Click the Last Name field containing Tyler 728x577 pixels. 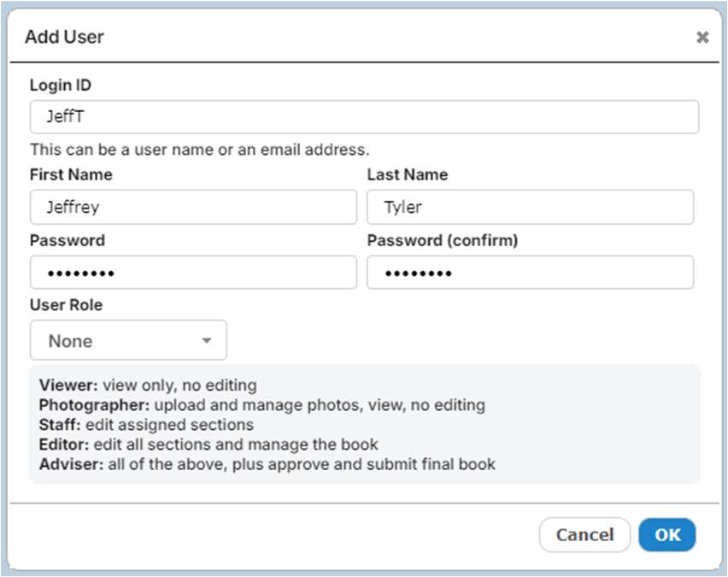point(531,207)
